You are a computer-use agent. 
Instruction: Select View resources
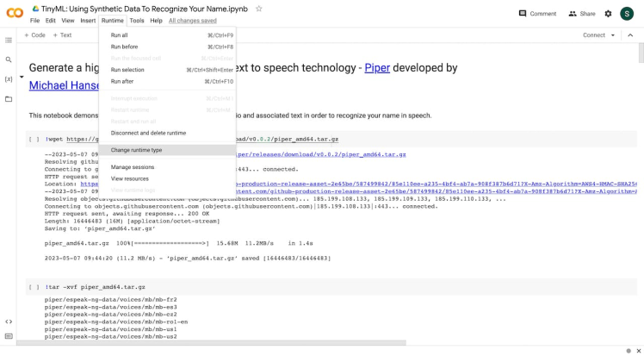(x=167, y=178)
